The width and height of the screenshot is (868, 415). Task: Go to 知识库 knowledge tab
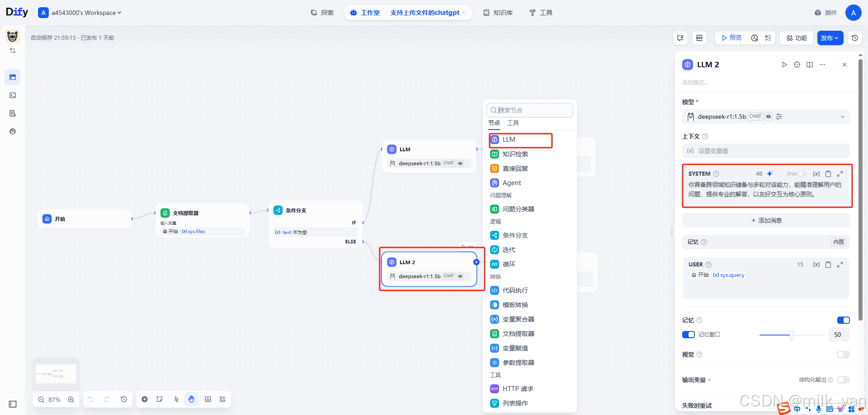coord(498,13)
